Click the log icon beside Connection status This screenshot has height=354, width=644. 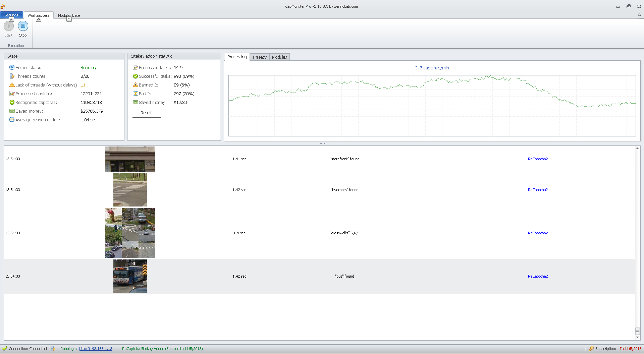click(53, 349)
